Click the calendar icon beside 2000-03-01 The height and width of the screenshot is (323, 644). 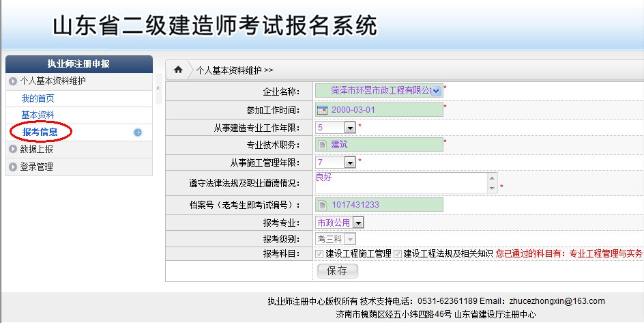coord(323,110)
